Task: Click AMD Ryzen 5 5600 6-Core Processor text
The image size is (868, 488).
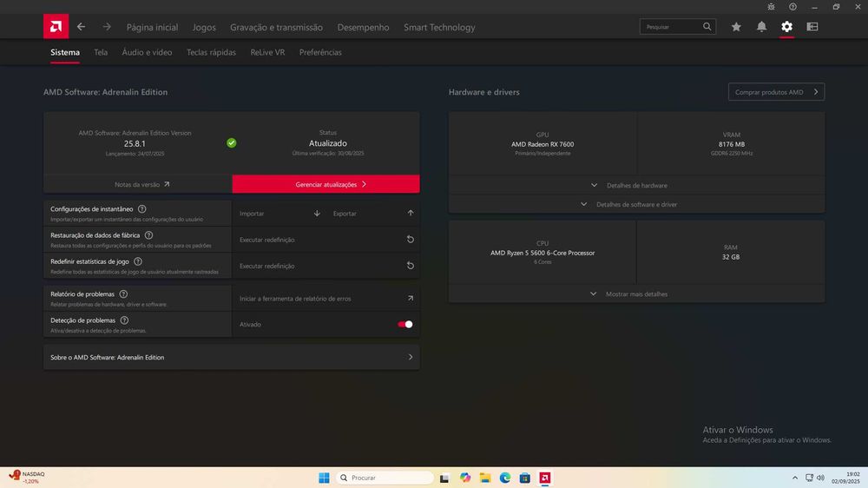Action: pyautogui.click(x=542, y=253)
